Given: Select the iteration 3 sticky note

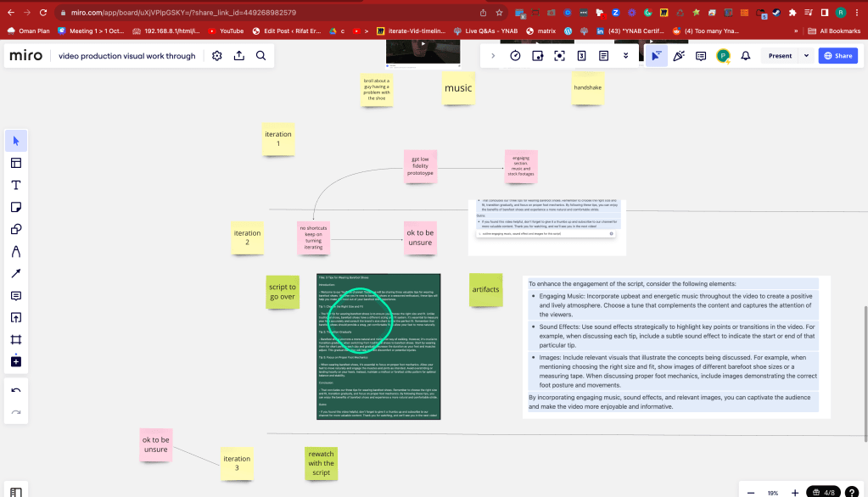Looking at the screenshot, I should tap(237, 463).
